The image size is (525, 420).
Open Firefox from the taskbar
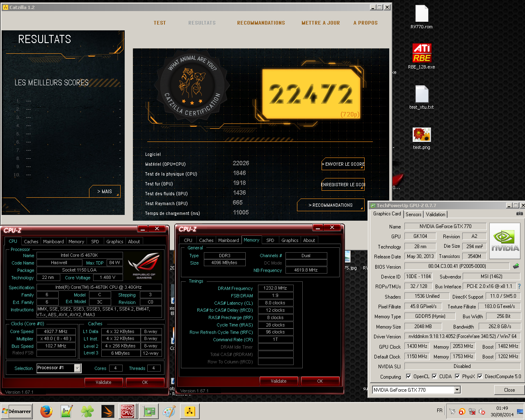(x=46, y=411)
